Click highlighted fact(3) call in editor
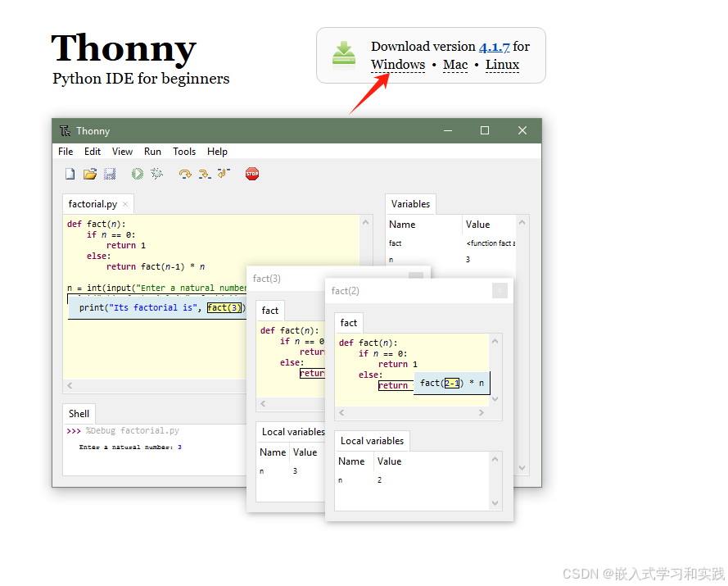The width and height of the screenshot is (728, 586). pyautogui.click(x=224, y=307)
